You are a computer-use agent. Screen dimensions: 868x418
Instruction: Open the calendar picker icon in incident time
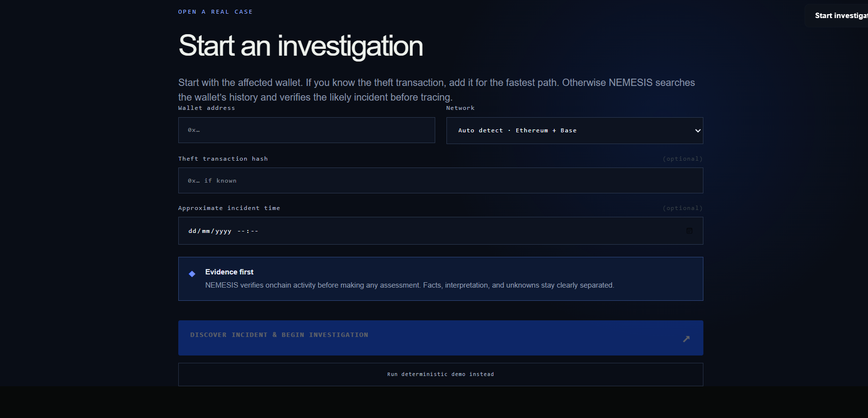689,230
